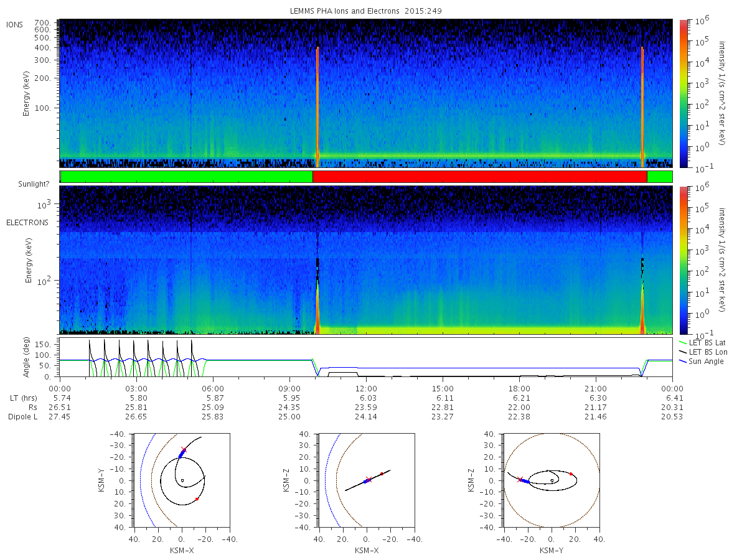Click the 'LET BS Lon' legend entry
This screenshot has height=560, width=747.
click(x=703, y=352)
